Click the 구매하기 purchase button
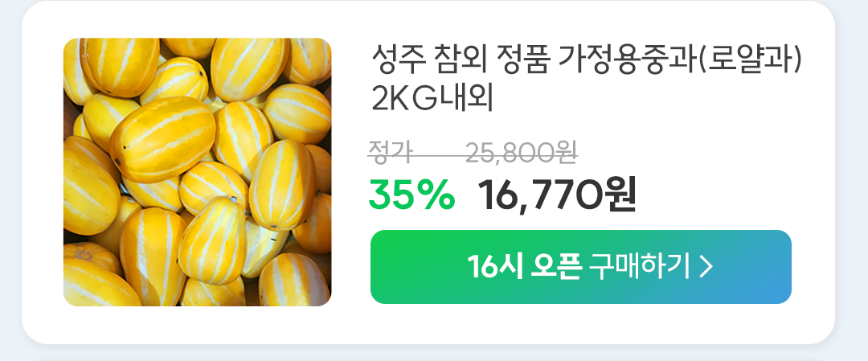Image resolution: width=868 pixels, height=361 pixels. (581, 267)
